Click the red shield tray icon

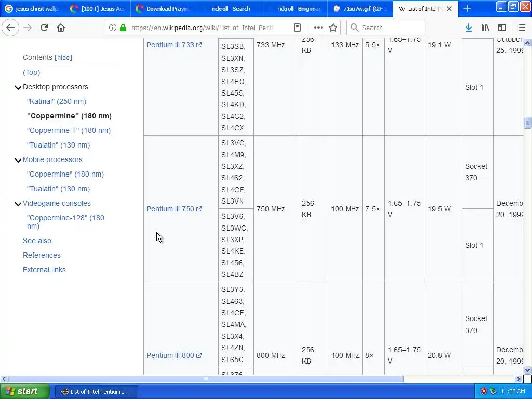(484, 391)
